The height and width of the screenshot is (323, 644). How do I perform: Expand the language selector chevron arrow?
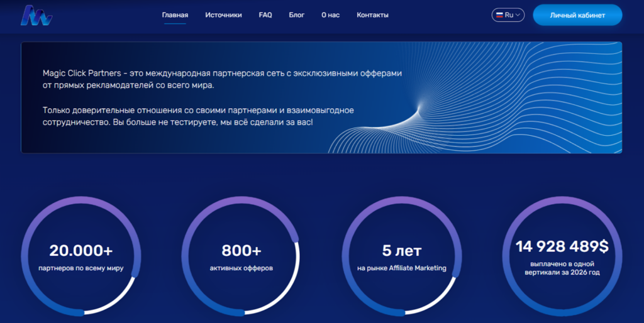click(518, 15)
